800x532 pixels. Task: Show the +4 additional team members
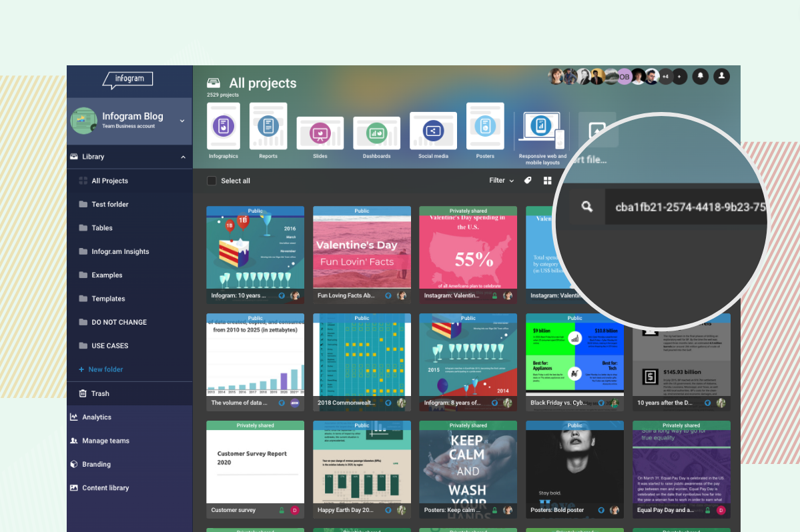click(x=665, y=77)
